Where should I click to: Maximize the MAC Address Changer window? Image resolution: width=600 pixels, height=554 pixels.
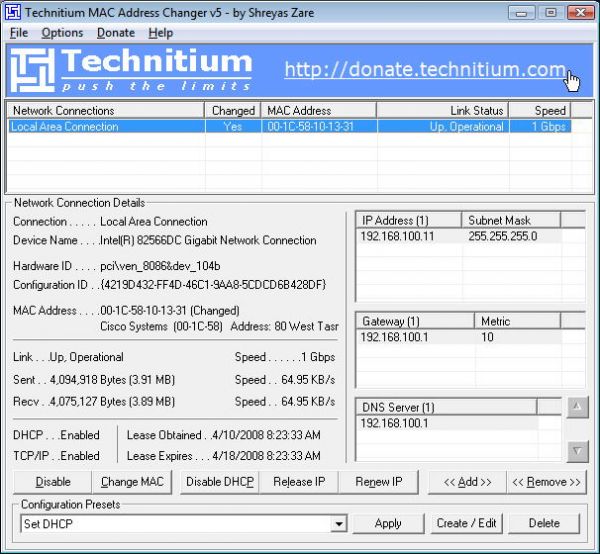click(551, 13)
